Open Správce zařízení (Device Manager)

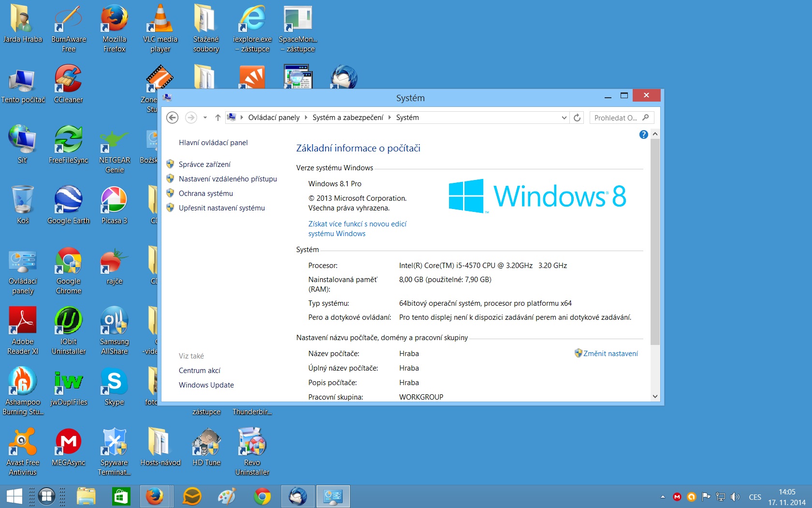[204, 164]
